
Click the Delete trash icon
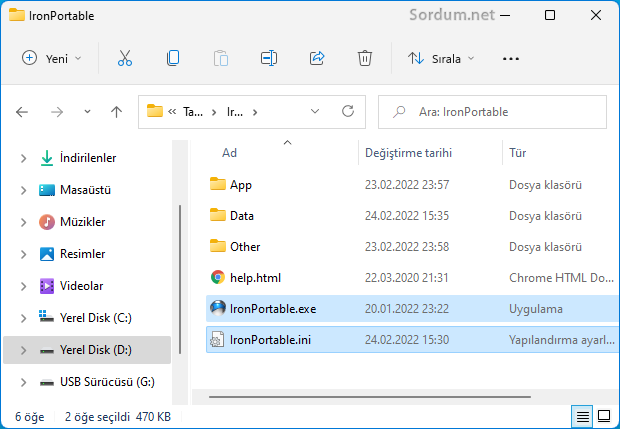pyautogui.click(x=365, y=59)
